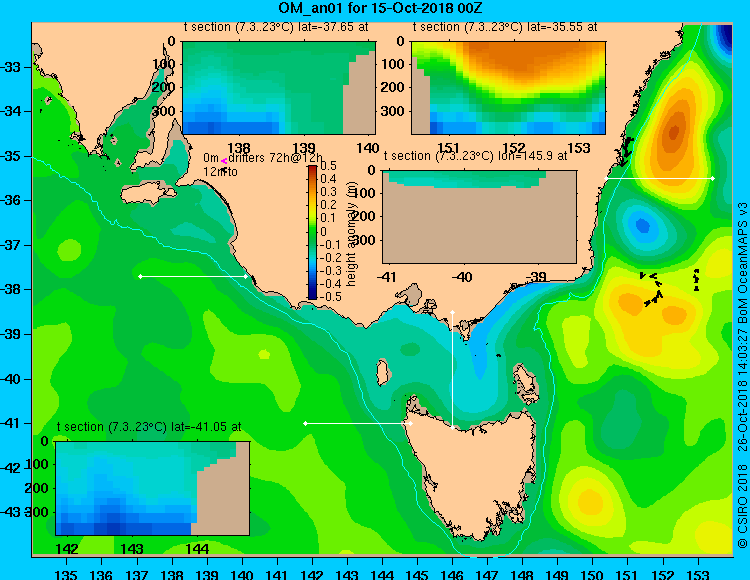Click the latitude -33 label on the left axis
The width and height of the screenshot is (750, 580).
coord(11,67)
